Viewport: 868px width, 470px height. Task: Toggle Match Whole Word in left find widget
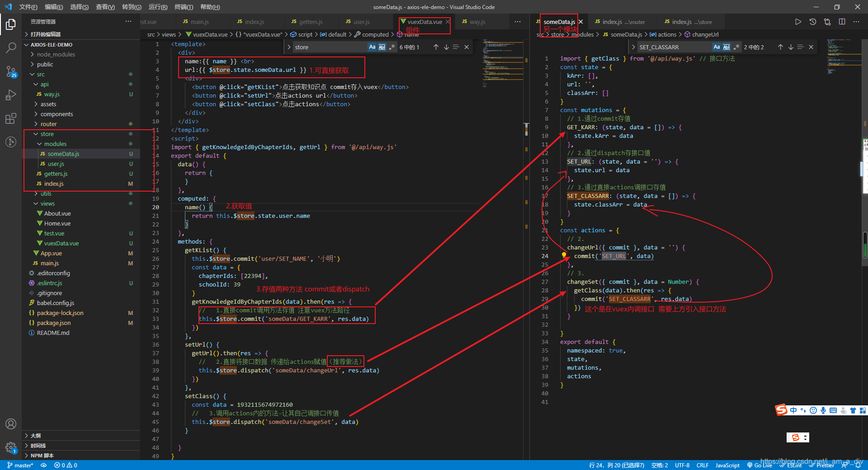pos(382,47)
